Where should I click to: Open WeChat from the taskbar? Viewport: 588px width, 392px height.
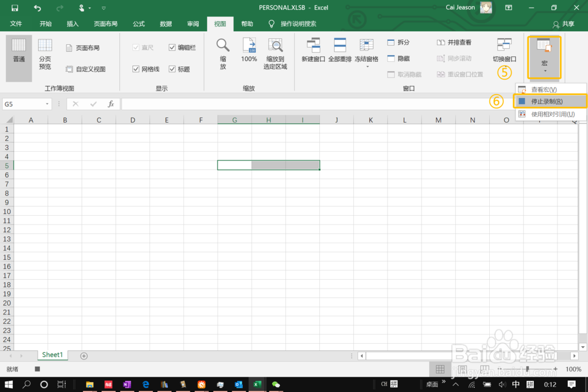pos(276,384)
